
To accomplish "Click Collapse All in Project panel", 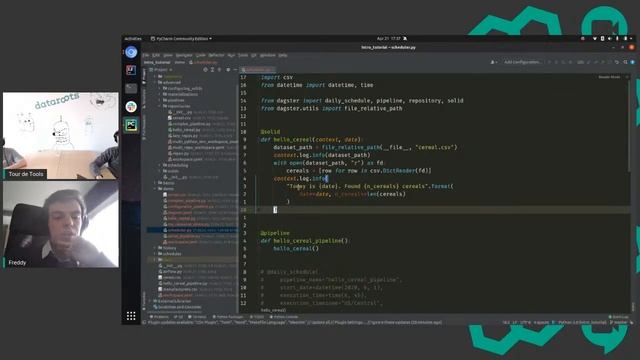I will [219, 70].
